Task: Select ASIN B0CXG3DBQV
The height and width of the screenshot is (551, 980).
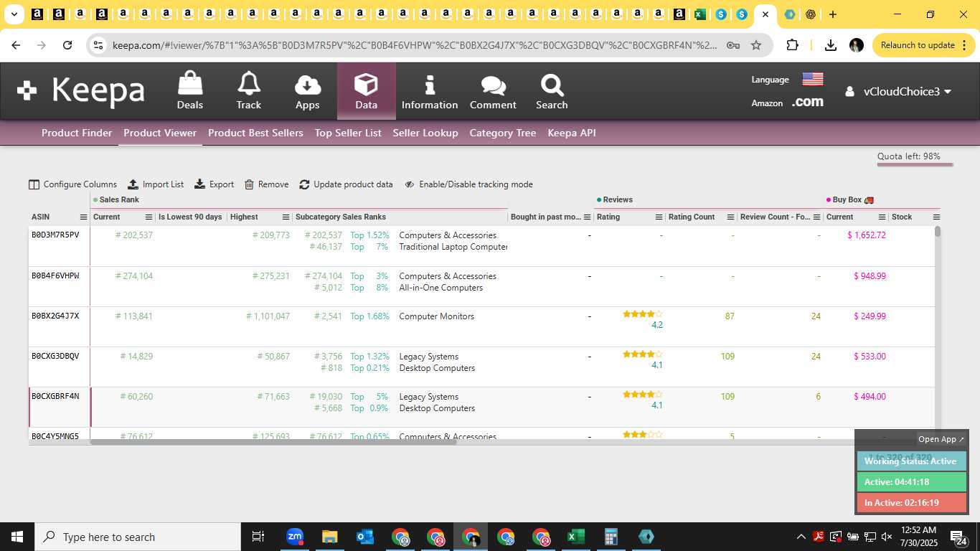Action: [55, 357]
